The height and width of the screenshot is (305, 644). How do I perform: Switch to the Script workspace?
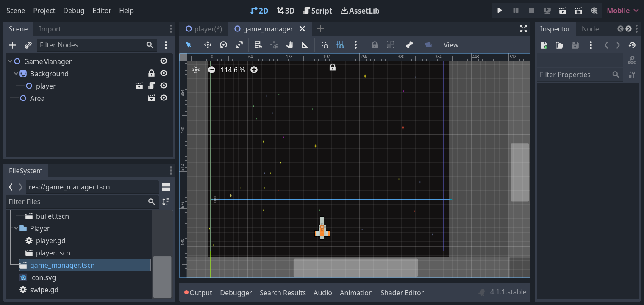tap(318, 11)
